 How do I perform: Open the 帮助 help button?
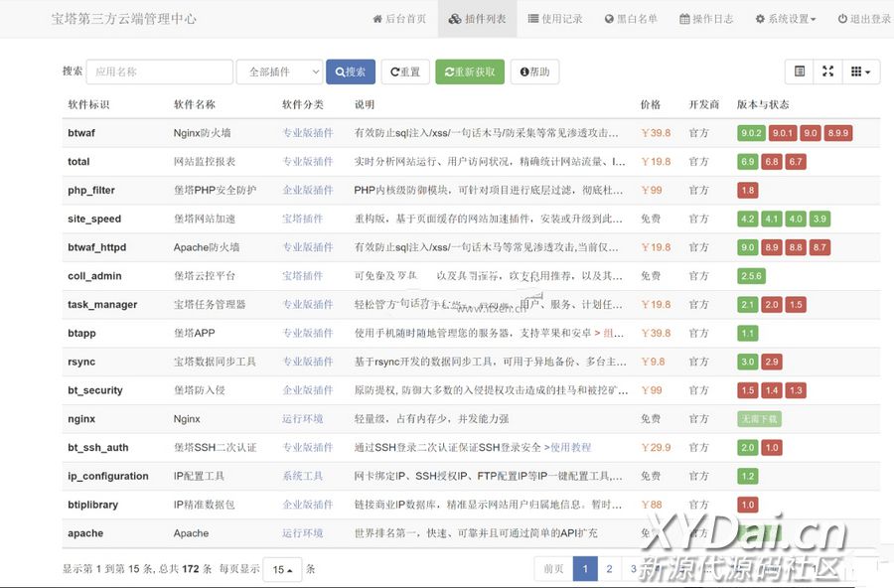coord(534,72)
